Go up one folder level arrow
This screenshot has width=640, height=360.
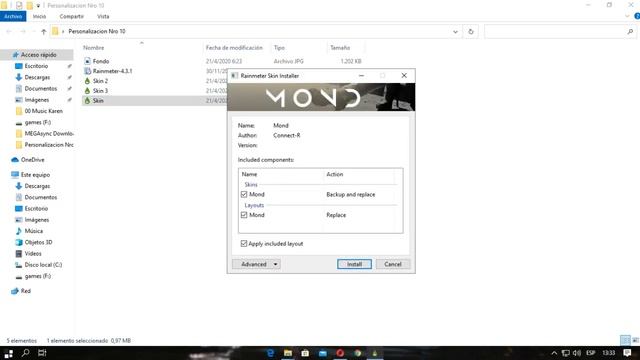pos(44,31)
